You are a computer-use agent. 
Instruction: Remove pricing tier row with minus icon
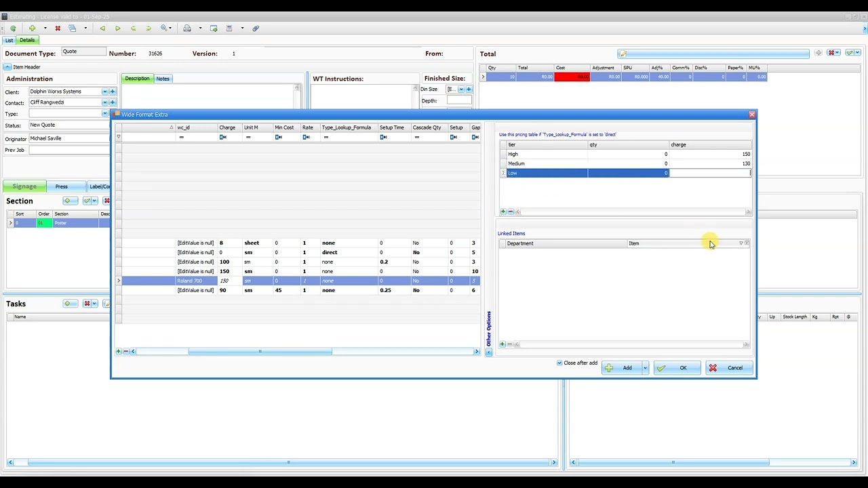[x=510, y=212]
